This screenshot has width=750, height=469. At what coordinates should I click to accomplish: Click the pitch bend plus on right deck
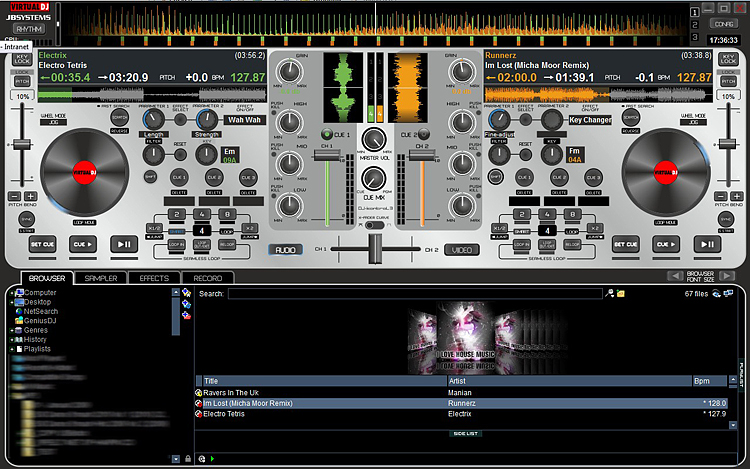(x=737, y=196)
